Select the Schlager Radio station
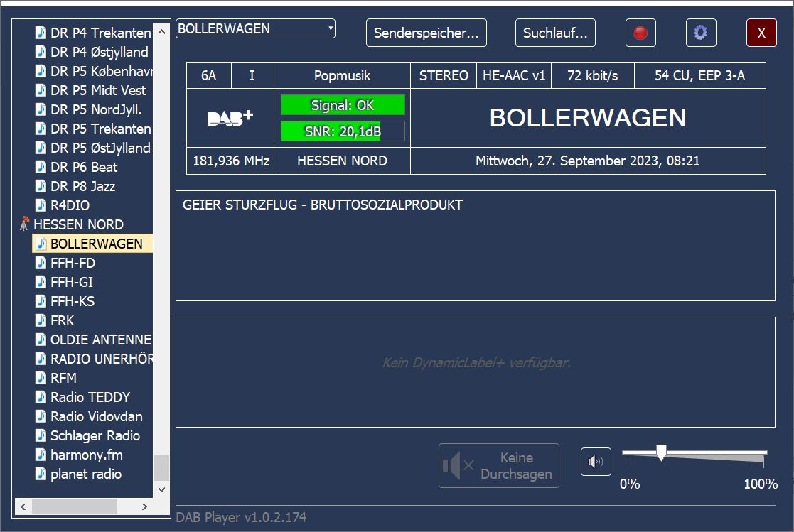This screenshot has height=532, width=794. [95, 435]
